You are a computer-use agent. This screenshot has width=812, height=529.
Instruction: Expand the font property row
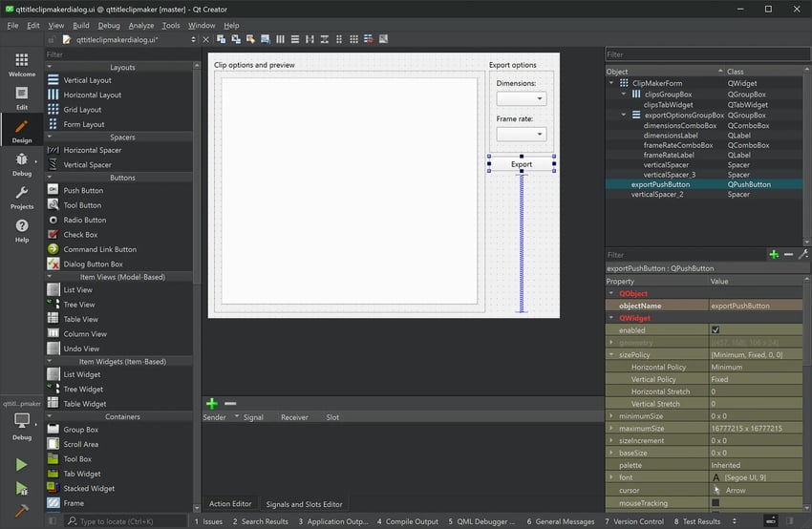611,477
